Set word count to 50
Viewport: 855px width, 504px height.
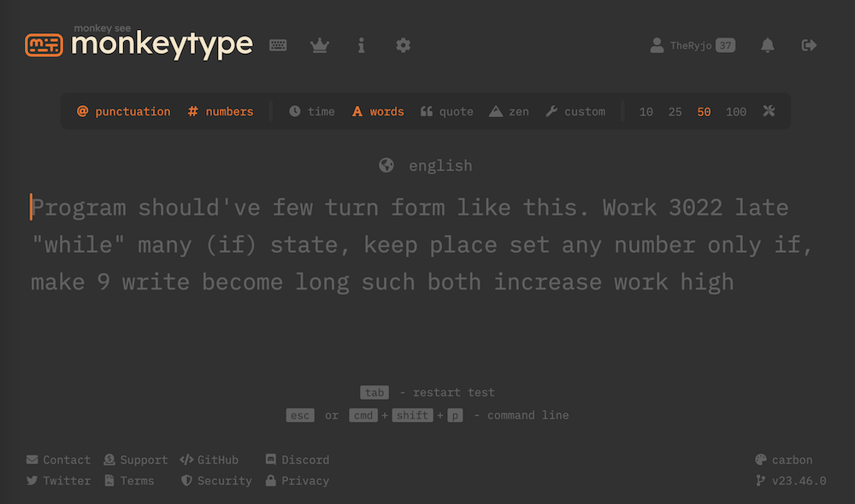[704, 112]
